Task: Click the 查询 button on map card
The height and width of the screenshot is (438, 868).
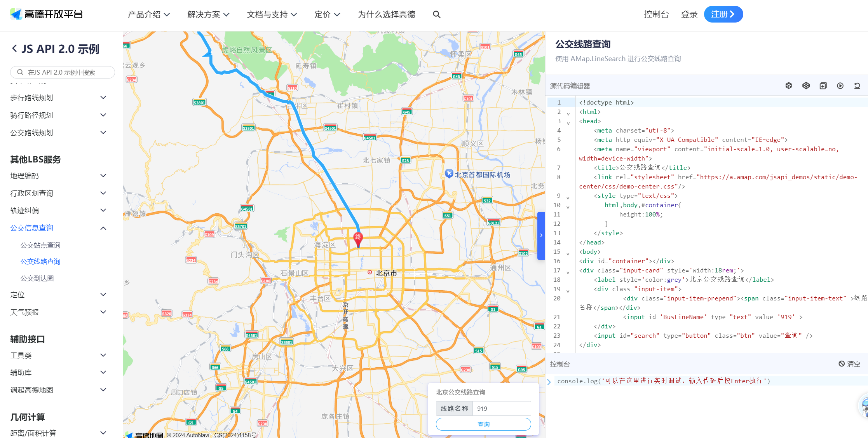Action: pos(483,424)
